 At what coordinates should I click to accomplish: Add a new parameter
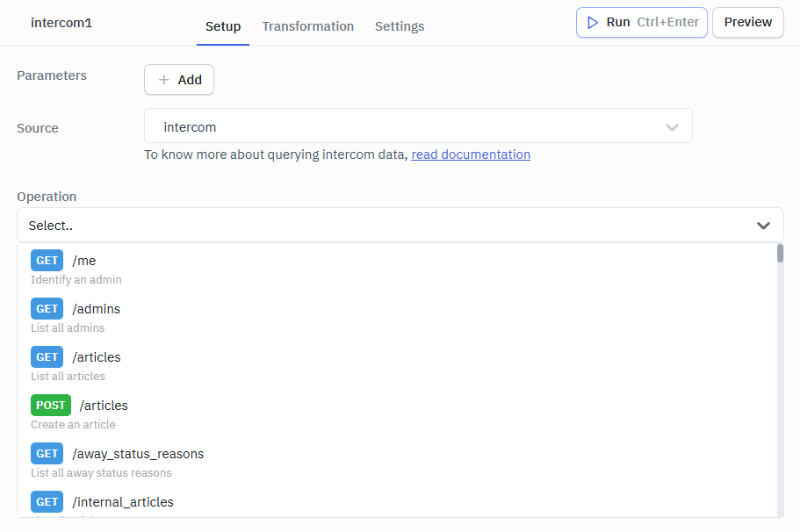179,80
